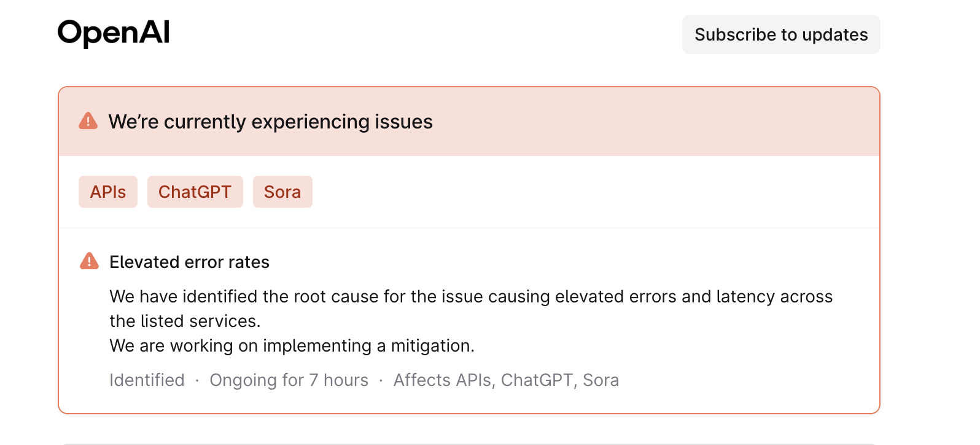Click the Identified status label
The height and width of the screenshot is (445, 980).
(x=147, y=380)
